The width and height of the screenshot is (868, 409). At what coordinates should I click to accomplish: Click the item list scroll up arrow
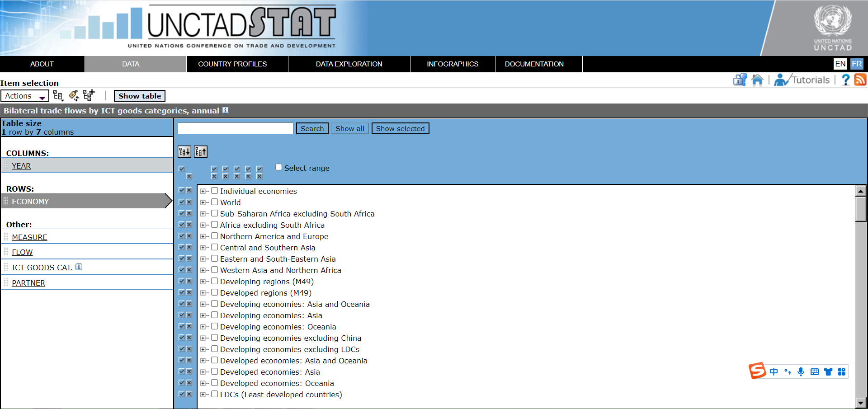click(861, 191)
